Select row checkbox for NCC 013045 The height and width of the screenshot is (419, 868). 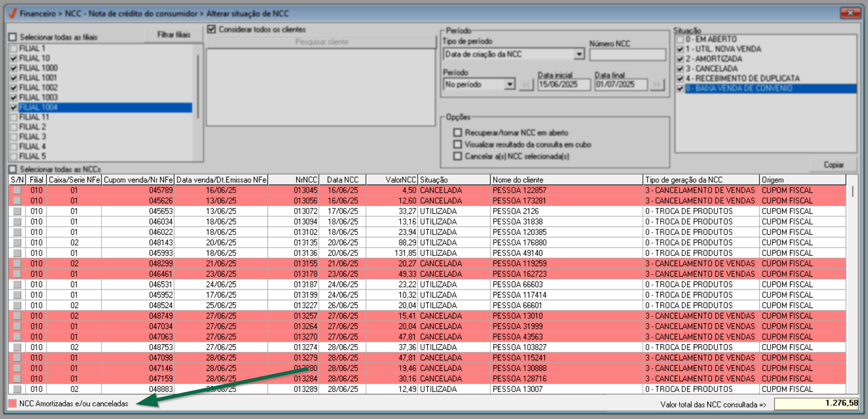[17, 190]
